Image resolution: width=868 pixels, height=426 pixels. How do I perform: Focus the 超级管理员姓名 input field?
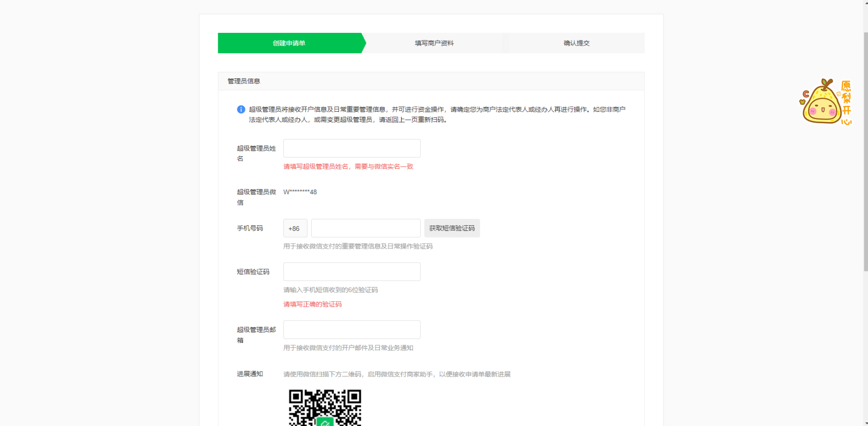[352, 148]
